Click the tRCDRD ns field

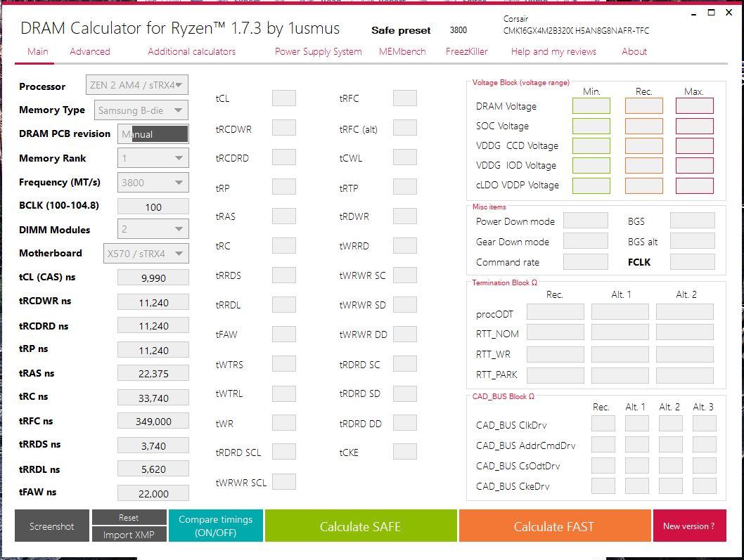pos(153,326)
